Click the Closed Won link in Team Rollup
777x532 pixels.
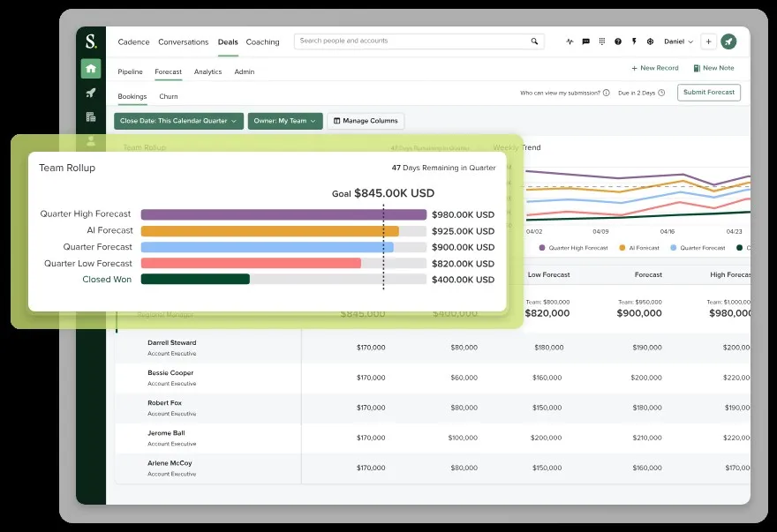click(107, 280)
